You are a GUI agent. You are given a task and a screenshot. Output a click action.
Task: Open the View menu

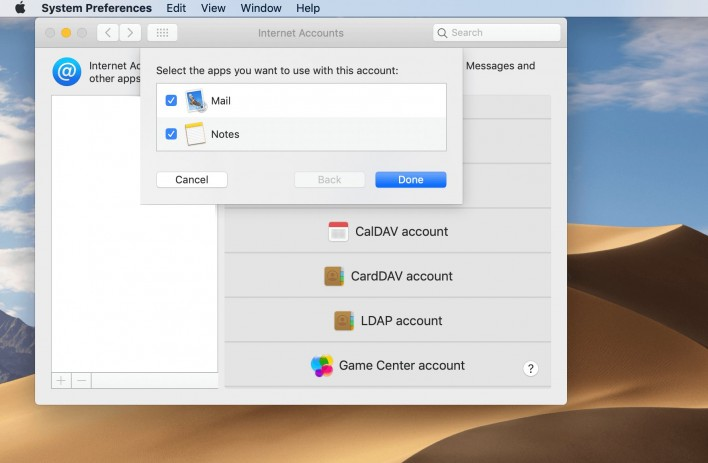(x=213, y=8)
